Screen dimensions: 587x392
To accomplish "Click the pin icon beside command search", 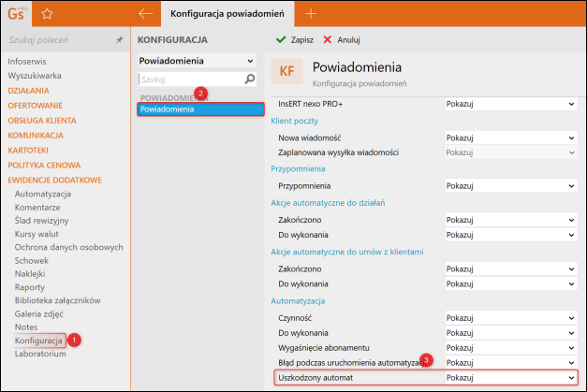I will click(x=119, y=41).
